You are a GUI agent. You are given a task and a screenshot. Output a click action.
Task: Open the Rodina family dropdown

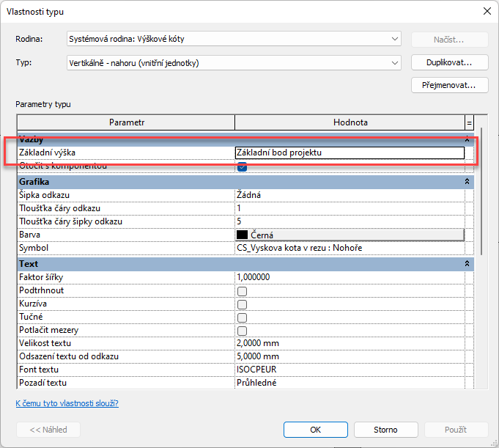click(234, 39)
